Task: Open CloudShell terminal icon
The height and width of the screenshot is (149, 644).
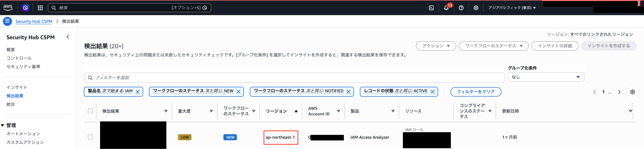Action: (431, 8)
